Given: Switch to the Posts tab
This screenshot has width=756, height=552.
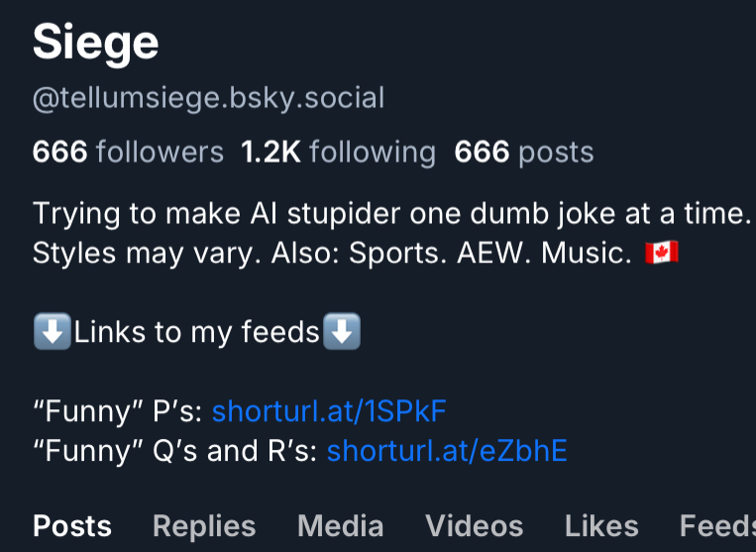Looking at the screenshot, I should 72,525.
